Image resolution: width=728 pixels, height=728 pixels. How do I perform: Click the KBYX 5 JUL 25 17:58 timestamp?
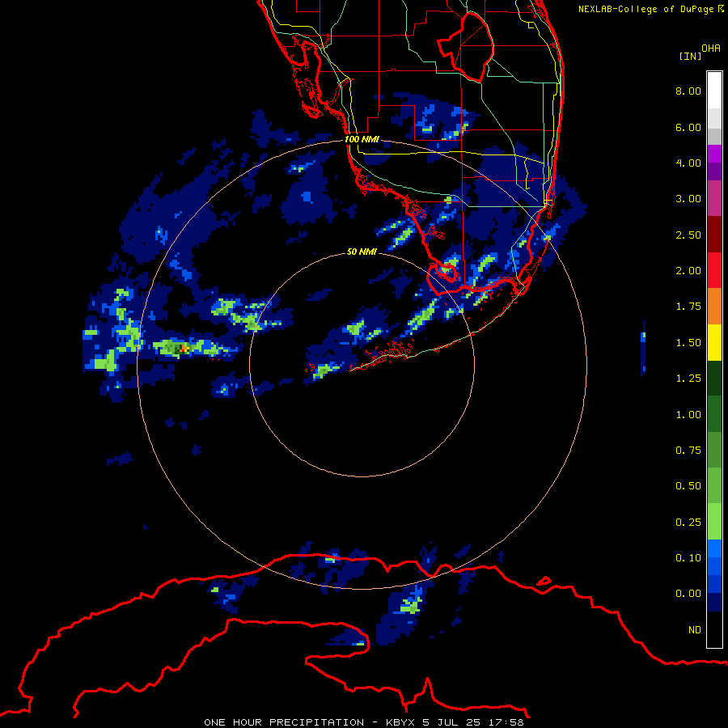[x=455, y=722]
